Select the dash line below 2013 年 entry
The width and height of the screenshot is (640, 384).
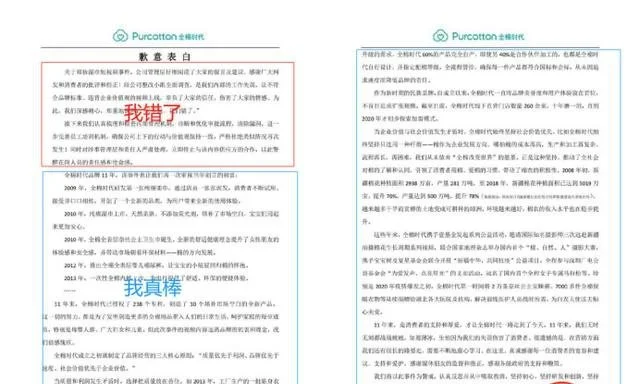(70, 291)
